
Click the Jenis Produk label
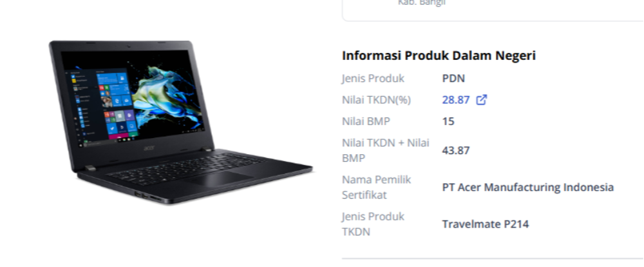click(x=373, y=78)
